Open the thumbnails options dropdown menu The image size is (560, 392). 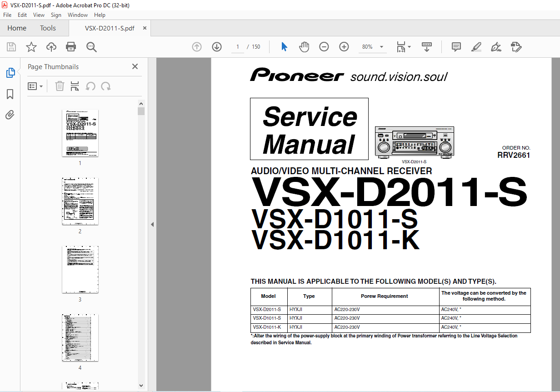pyautogui.click(x=35, y=86)
